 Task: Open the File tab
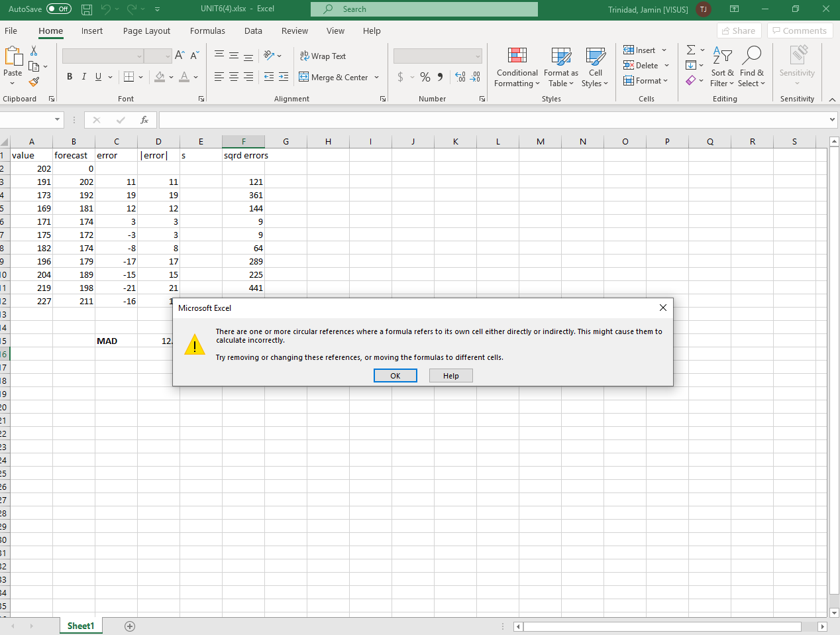(11, 30)
